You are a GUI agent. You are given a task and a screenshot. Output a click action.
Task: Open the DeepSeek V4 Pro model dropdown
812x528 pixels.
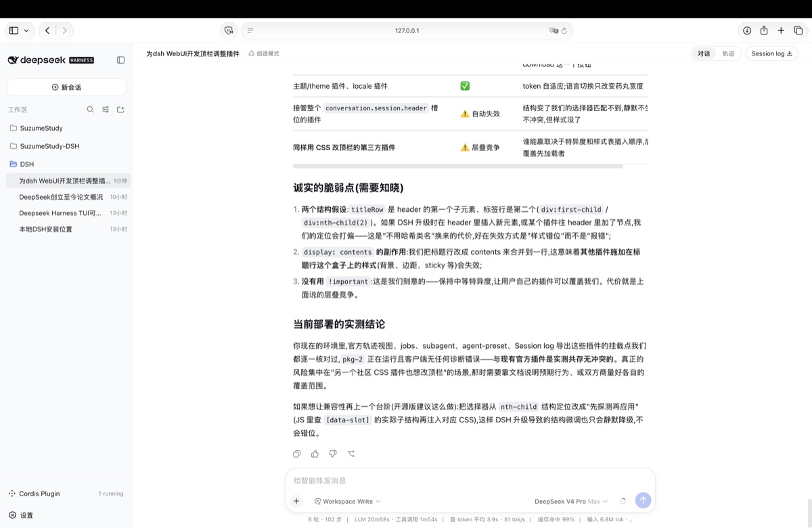[x=571, y=501]
